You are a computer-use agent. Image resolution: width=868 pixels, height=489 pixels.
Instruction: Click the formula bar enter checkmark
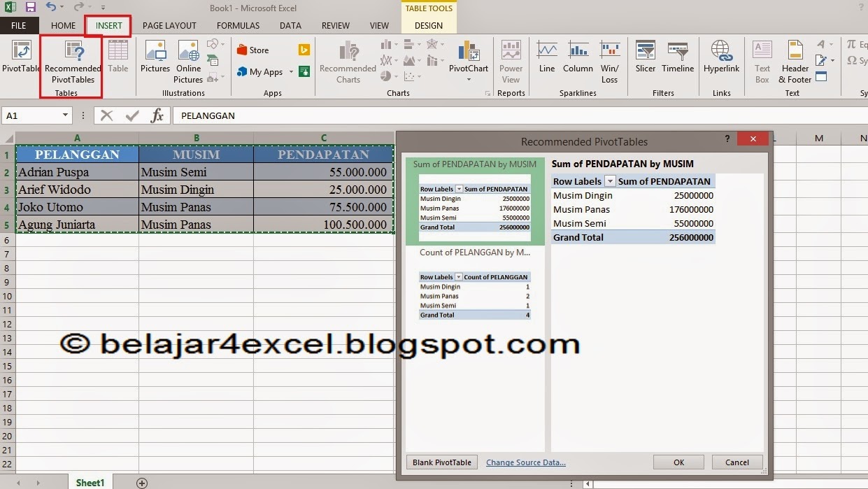(x=132, y=115)
